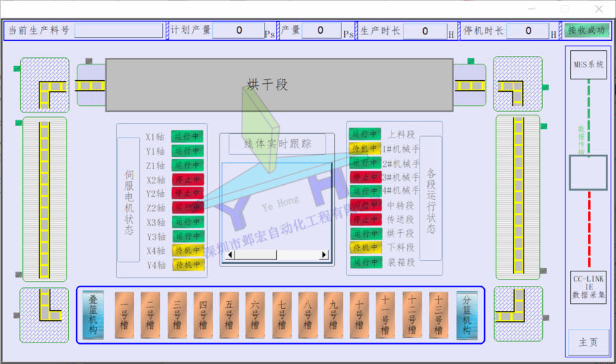This screenshot has width=616, height=364.
Task: Select tank 十二号槽
Action: click(412, 315)
